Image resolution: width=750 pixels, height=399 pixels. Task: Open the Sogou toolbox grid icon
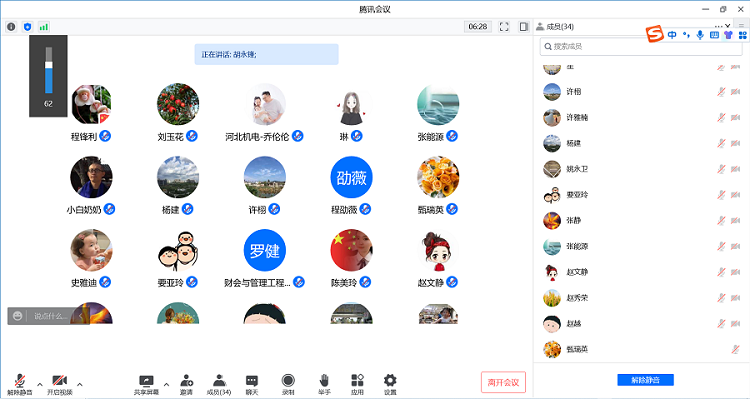tap(742, 35)
